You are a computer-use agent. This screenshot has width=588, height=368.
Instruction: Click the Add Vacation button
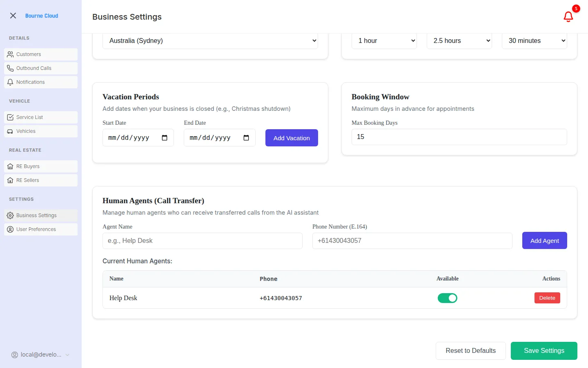click(x=292, y=138)
